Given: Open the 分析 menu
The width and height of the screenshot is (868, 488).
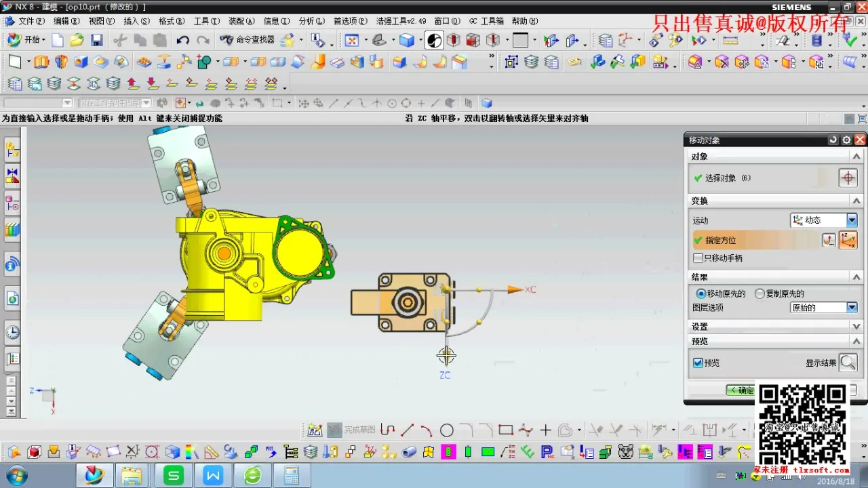Looking at the screenshot, I should click(311, 21).
